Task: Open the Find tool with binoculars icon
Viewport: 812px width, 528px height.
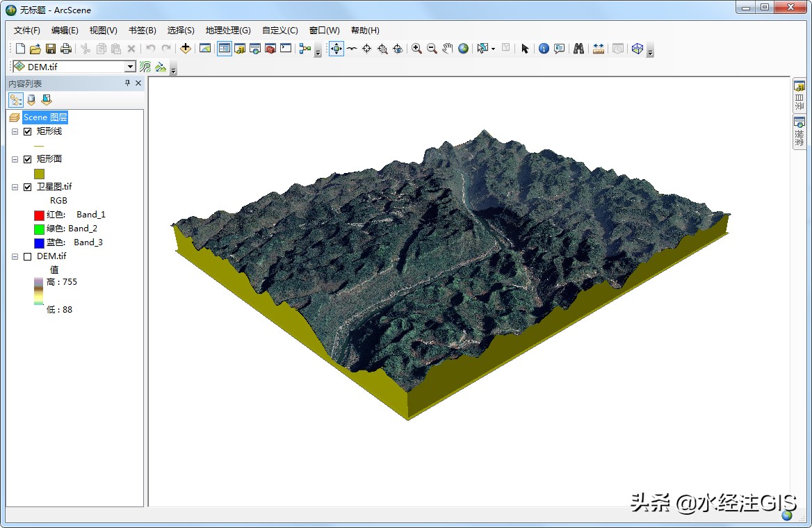Action: click(579, 49)
